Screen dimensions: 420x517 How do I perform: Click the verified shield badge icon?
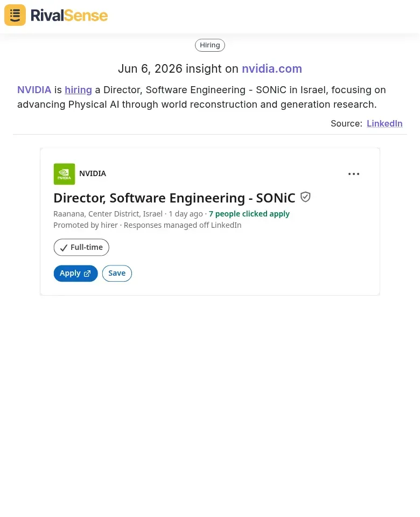point(305,197)
